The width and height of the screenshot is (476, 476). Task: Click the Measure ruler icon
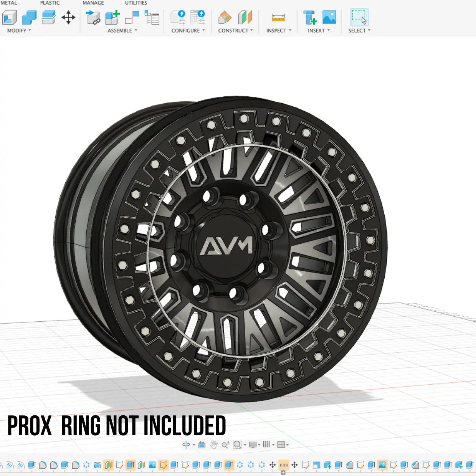pyautogui.click(x=278, y=18)
